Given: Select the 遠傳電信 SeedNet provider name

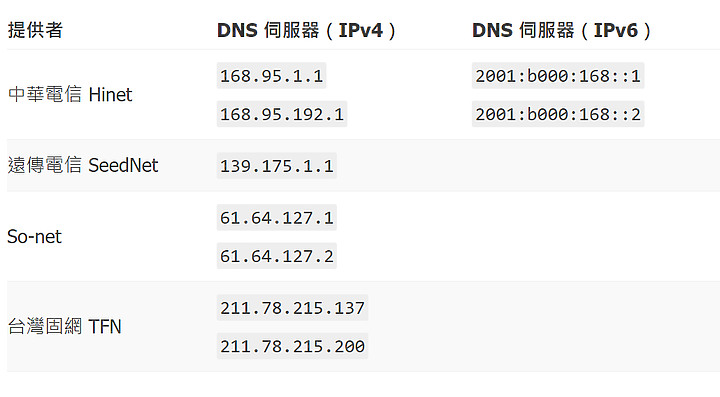Looking at the screenshot, I should [83, 165].
